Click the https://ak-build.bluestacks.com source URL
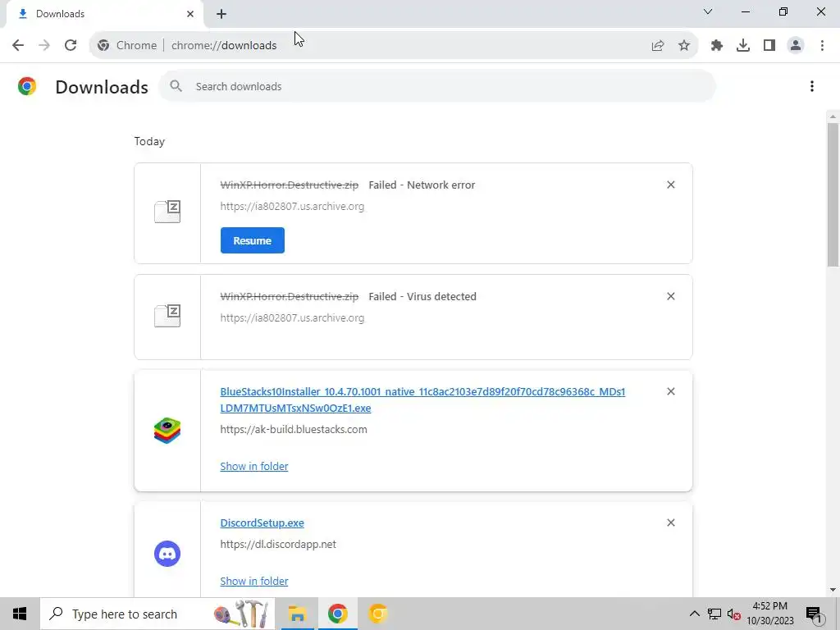 click(x=294, y=429)
